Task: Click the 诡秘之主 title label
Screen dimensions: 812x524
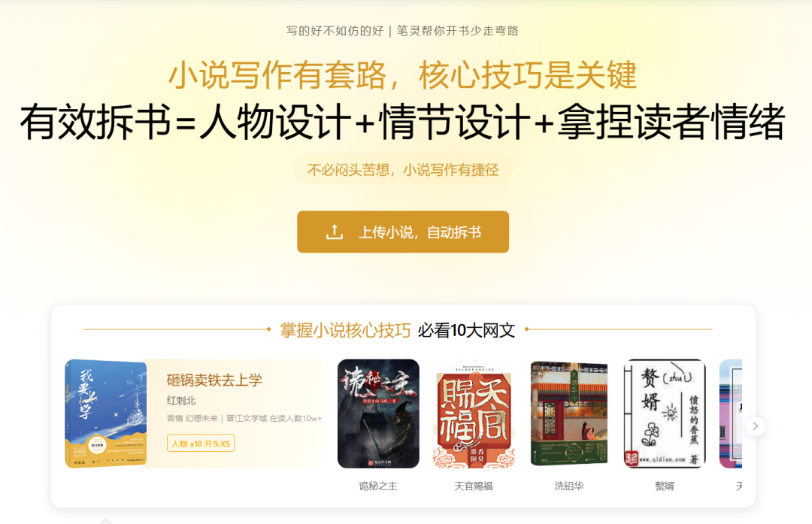Action: point(378,486)
